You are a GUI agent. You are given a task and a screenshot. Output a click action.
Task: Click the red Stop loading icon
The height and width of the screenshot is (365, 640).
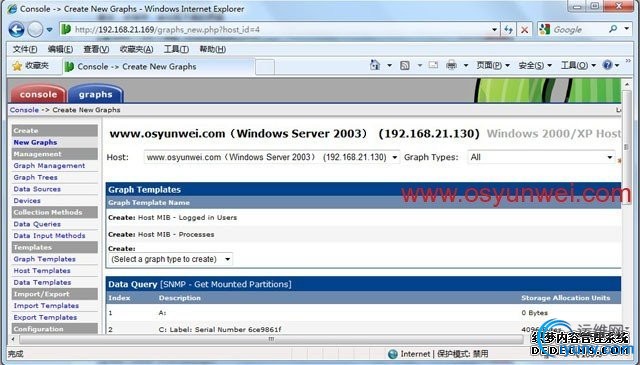click(524, 29)
